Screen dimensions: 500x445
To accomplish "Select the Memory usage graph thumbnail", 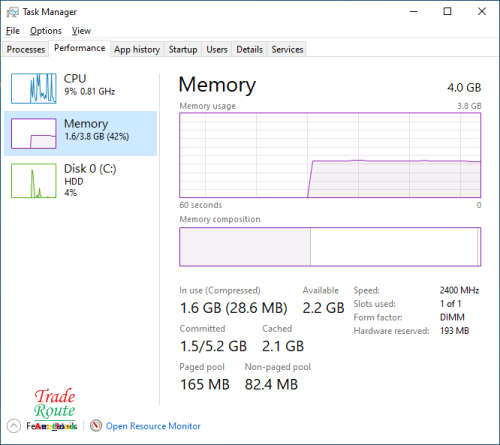I will click(x=34, y=133).
